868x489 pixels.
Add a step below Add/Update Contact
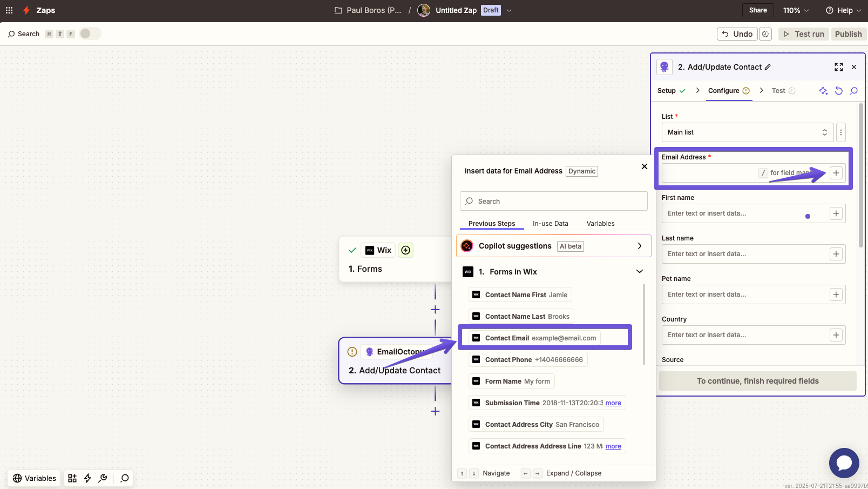[x=435, y=411]
